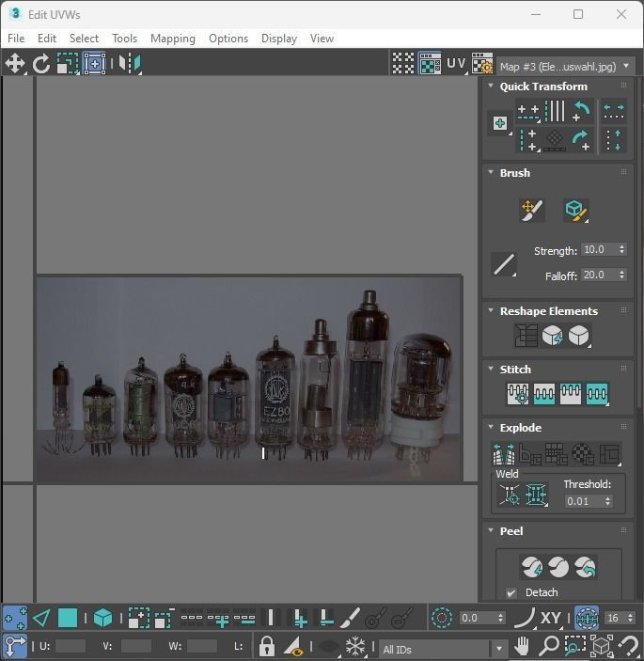Screen dimensions: 644x661
Task: Click the Straighten Selection icon
Action: pos(526,336)
